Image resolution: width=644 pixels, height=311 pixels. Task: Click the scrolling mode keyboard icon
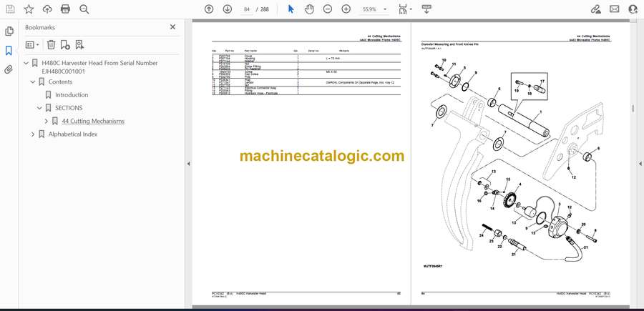point(426,9)
